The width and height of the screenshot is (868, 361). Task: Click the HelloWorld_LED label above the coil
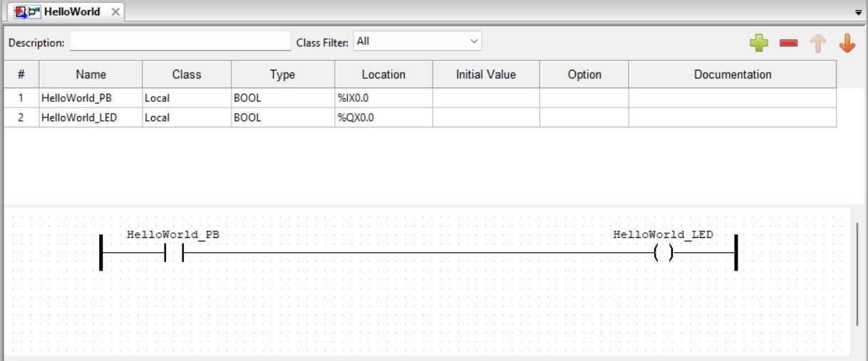(663, 234)
